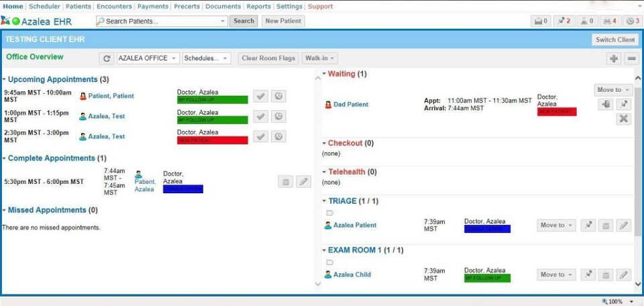
Task: Open the Schedules dropdown
Action: (207, 58)
